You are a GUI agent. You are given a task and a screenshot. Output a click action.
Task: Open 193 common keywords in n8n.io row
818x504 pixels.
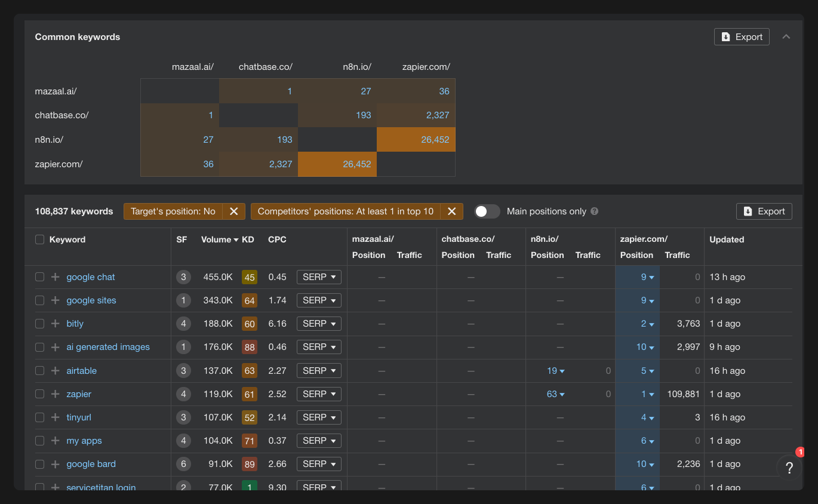pos(285,139)
